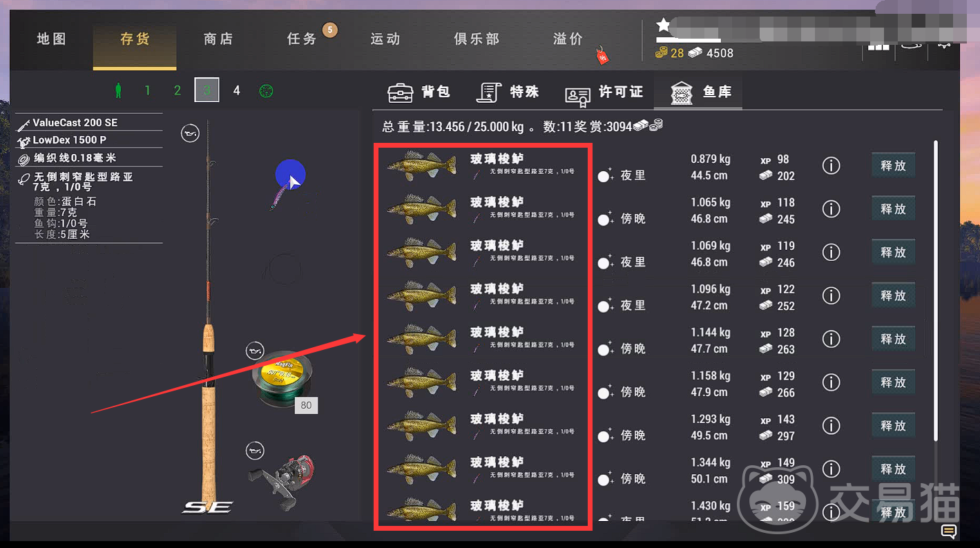
Task: Click the oil-can icon above the line spool
Action: (x=255, y=351)
